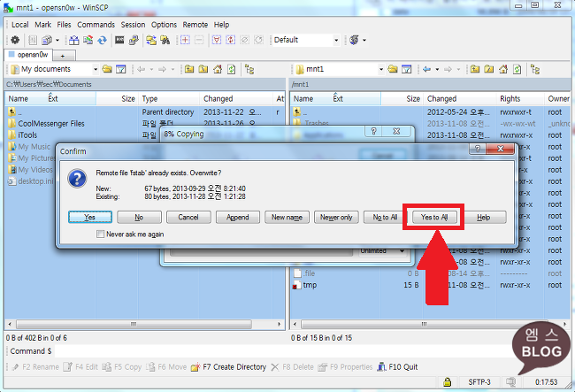
Task: Click the Synchronize browsing icon
Action: pos(151,40)
